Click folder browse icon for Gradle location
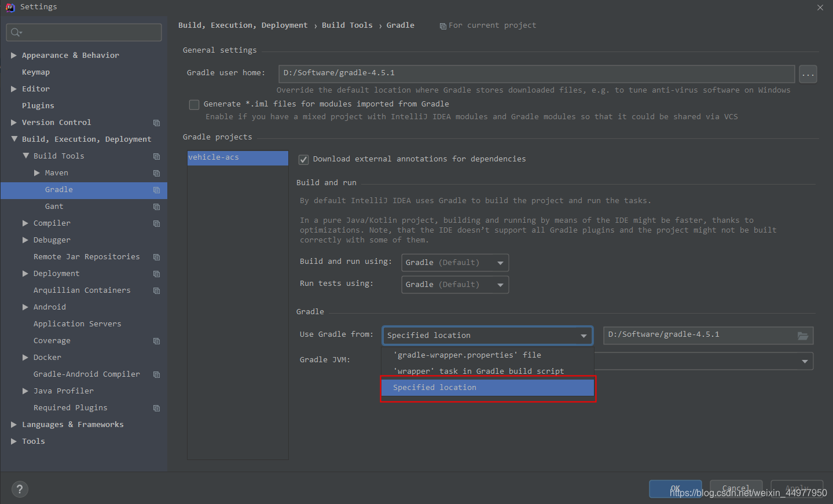The image size is (833, 504). pyautogui.click(x=803, y=336)
